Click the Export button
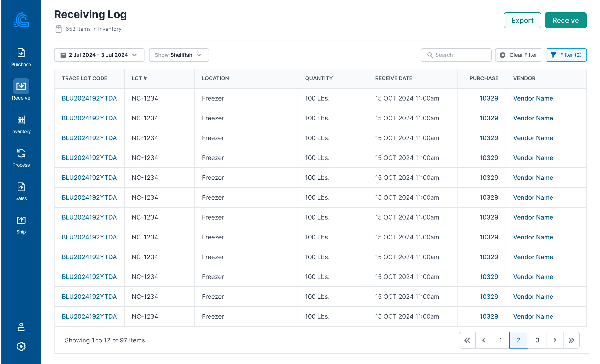The height and width of the screenshot is (364, 600). [x=522, y=20]
